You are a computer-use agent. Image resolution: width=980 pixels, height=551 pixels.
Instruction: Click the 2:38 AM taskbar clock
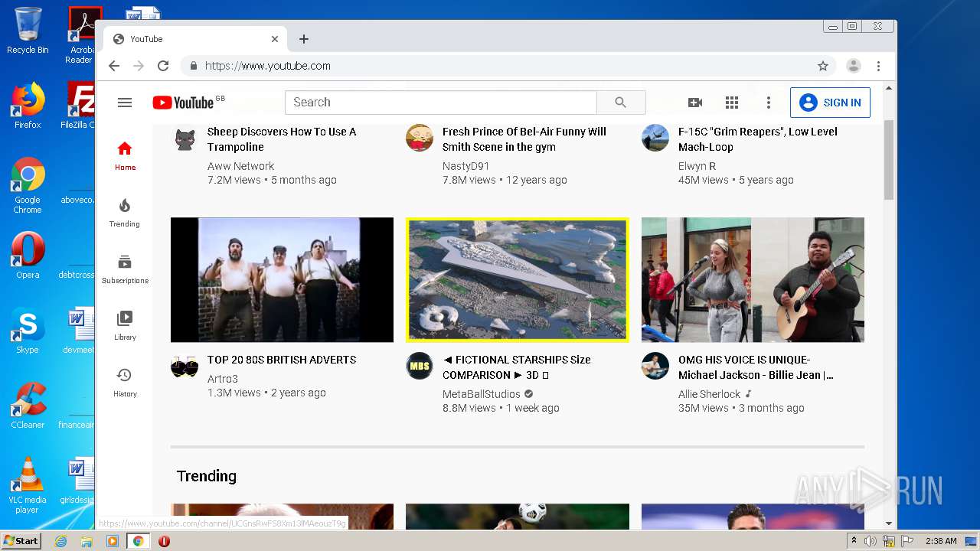pos(941,541)
